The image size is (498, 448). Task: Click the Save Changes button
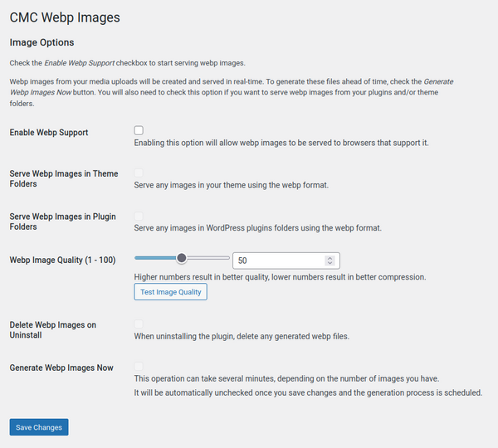39,427
